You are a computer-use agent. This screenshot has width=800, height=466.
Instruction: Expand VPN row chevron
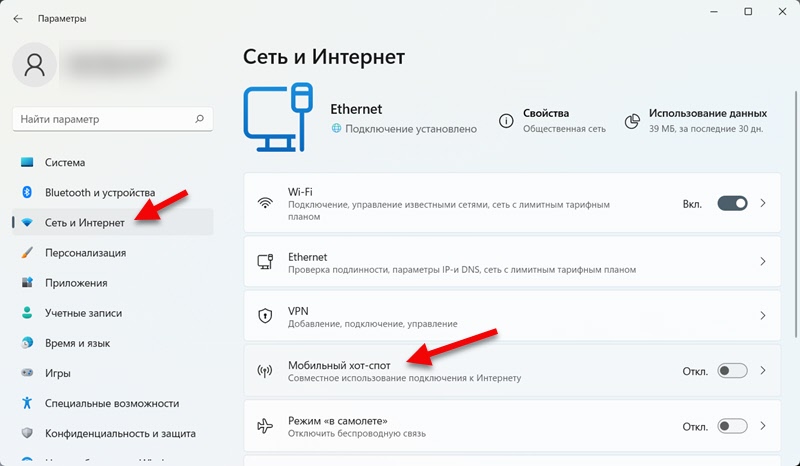763,315
